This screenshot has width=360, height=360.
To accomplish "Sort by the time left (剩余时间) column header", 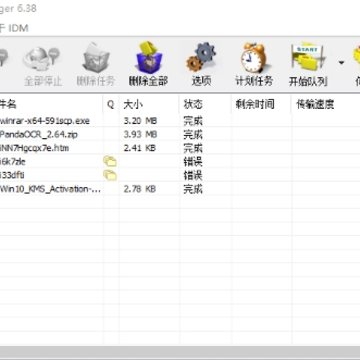I will [261, 104].
